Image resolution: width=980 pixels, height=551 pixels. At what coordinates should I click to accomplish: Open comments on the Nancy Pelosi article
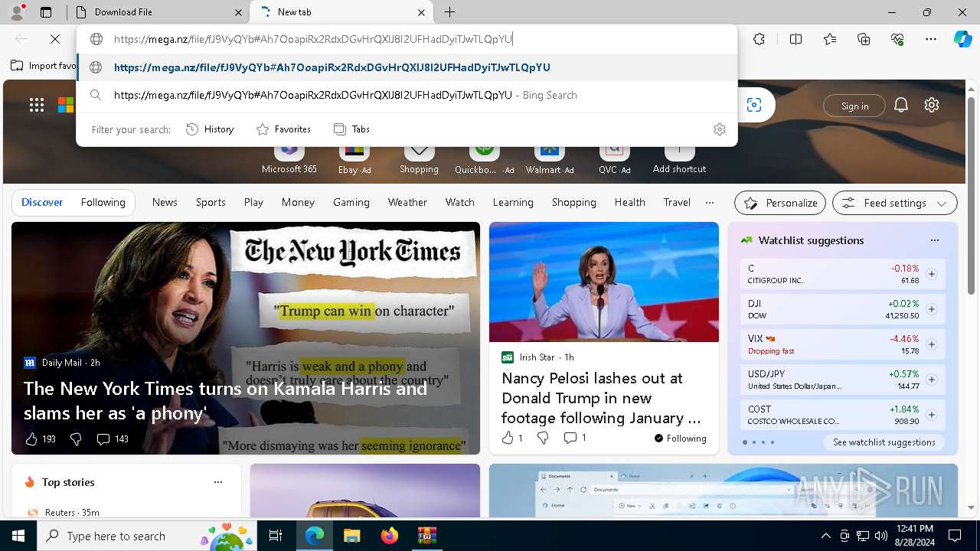pos(574,438)
